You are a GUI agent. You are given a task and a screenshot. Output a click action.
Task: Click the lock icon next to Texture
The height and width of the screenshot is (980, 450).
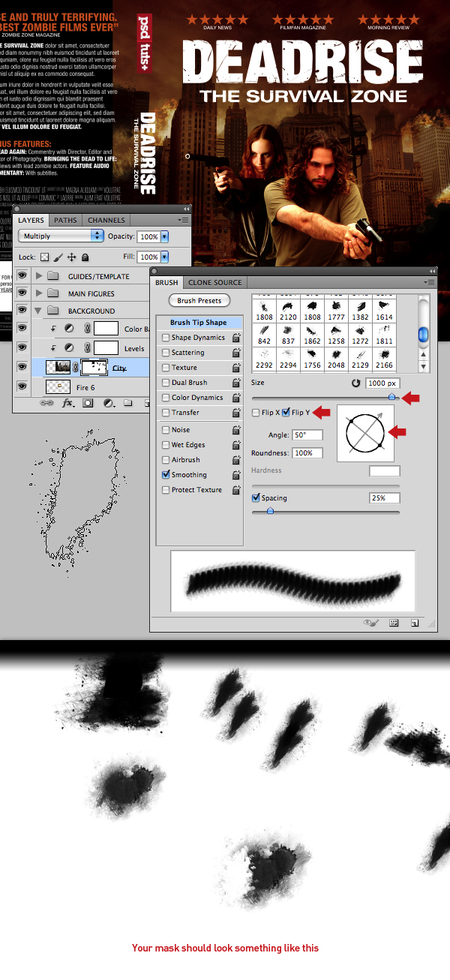click(236, 368)
